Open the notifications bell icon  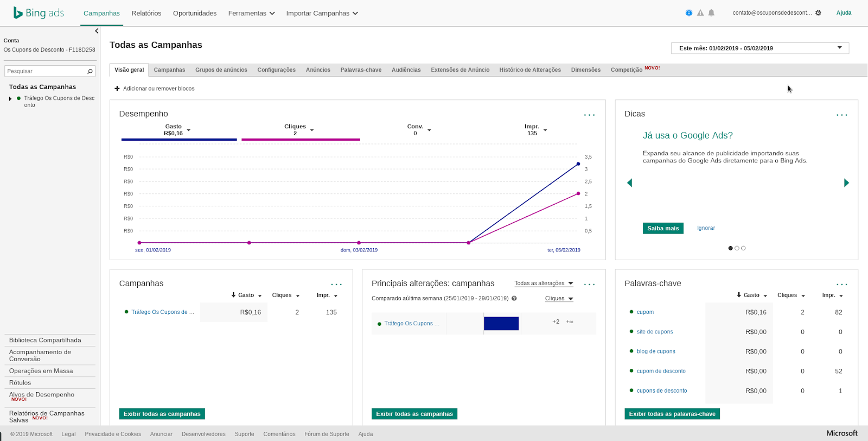pos(711,13)
